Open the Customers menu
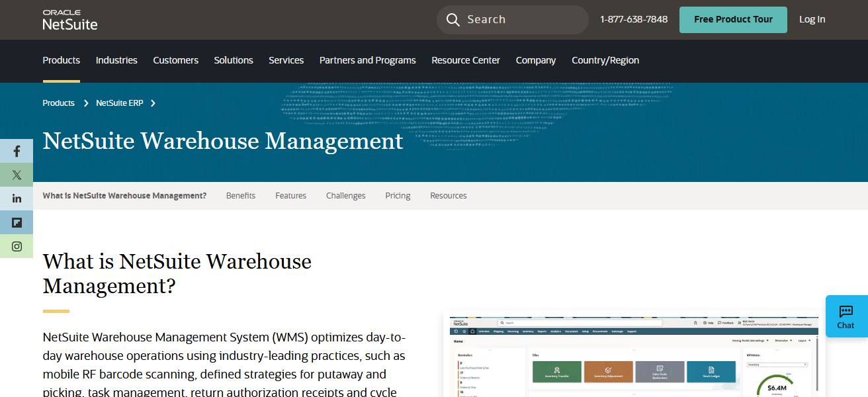This screenshot has height=397, width=868. click(175, 60)
